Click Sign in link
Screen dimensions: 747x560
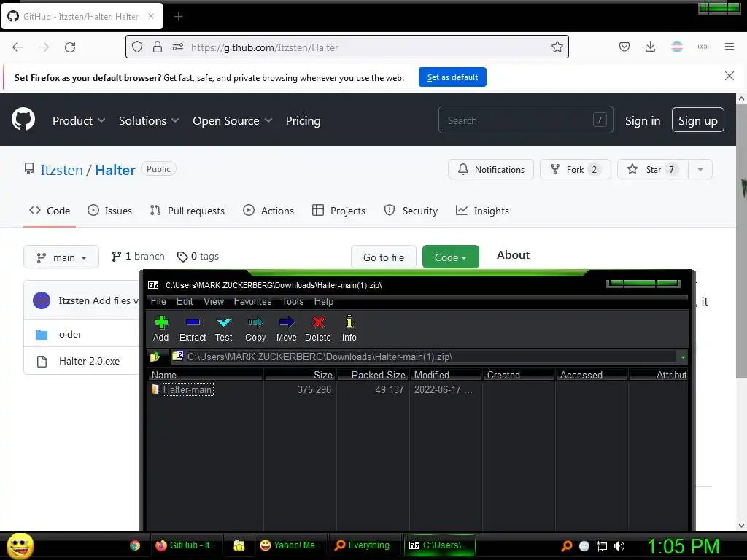[643, 120]
